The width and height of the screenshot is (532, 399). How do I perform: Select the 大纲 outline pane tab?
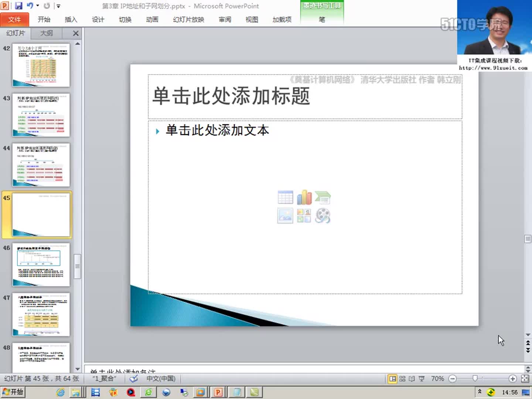coord(47,33)
